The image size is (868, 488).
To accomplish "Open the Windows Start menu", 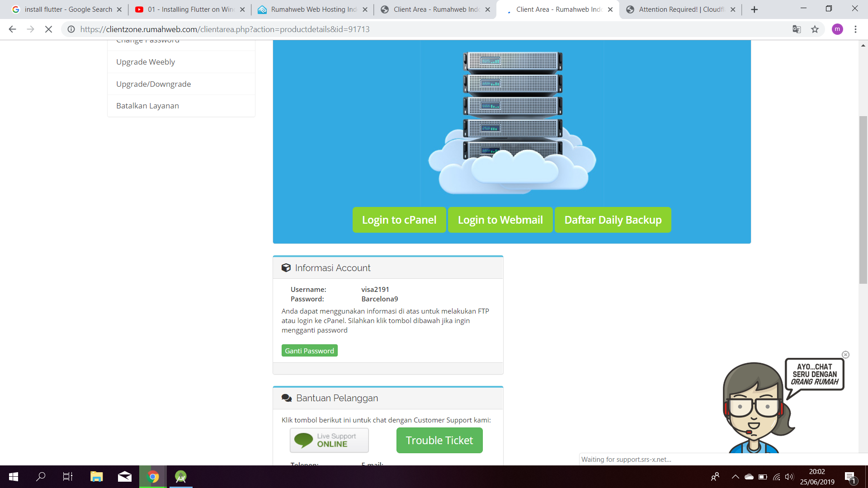I will 14,477.
